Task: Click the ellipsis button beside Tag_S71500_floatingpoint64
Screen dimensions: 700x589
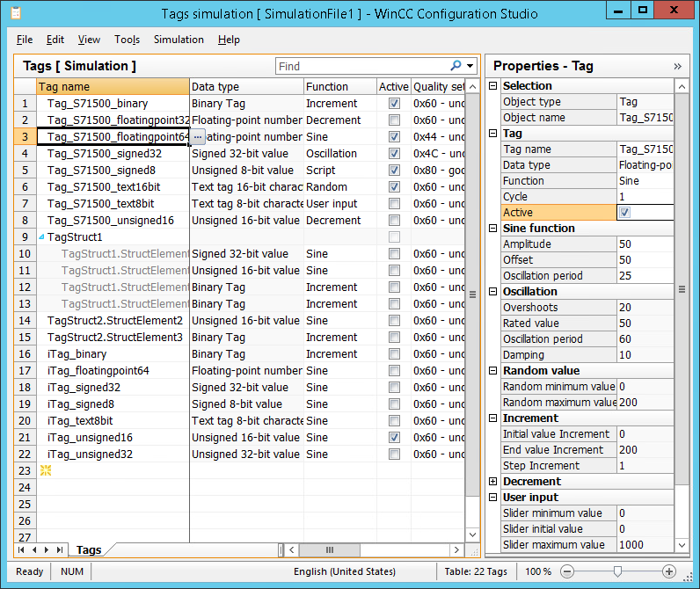Action: click(198, 137)
